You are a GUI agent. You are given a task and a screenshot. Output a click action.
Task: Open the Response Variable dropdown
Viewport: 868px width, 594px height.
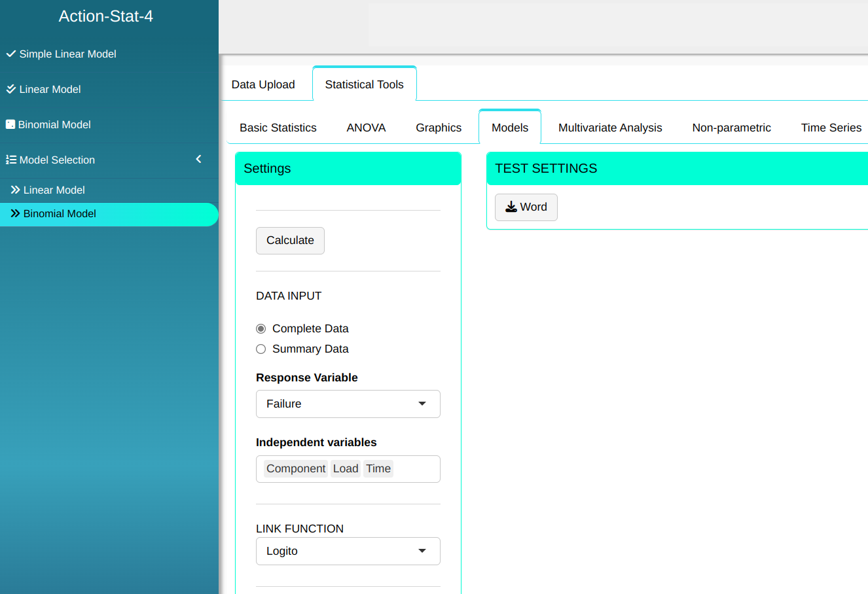click(x=348, y=404)
